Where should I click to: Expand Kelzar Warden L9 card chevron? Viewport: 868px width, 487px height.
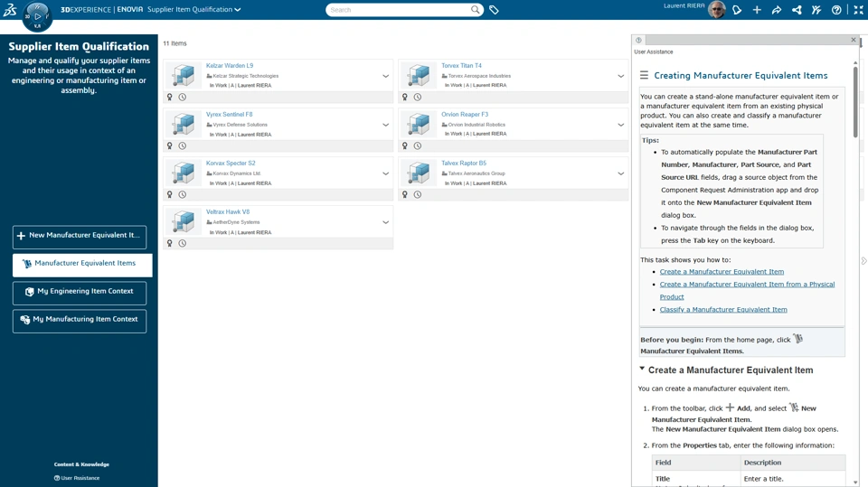pos(385,76)
